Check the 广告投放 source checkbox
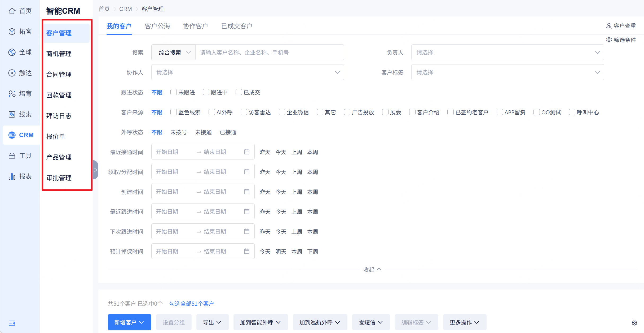 pyautogui.click(x=347, y=112)
